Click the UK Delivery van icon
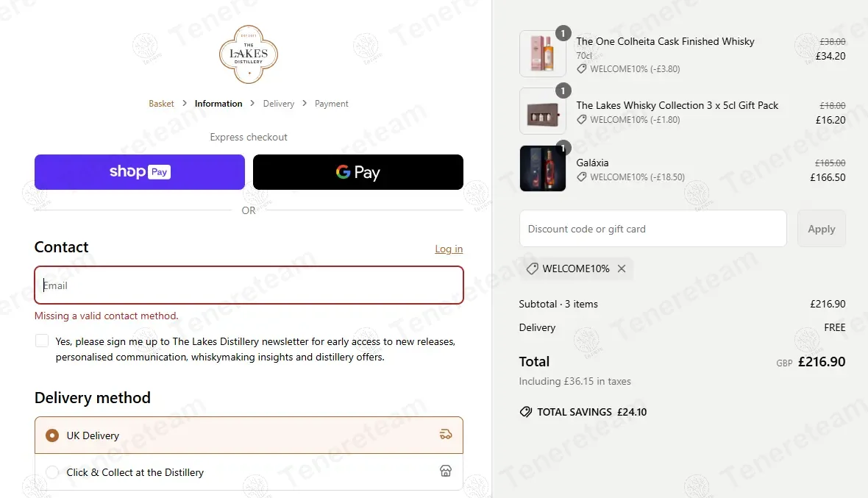868x498 pixels. [x=446, y=435]
